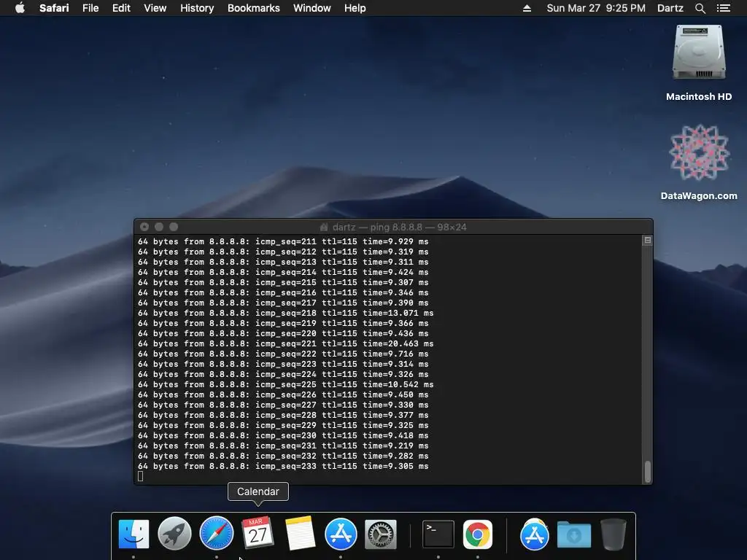This screenshot has width=747, height=560.
Task: Click the Terminal cursor prompt line
Action: (x=140, y=476)
